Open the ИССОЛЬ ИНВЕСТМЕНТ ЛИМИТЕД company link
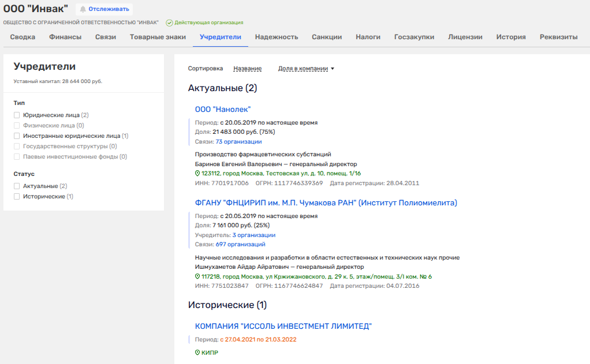The image size is (590, 364). pos(283,327)
